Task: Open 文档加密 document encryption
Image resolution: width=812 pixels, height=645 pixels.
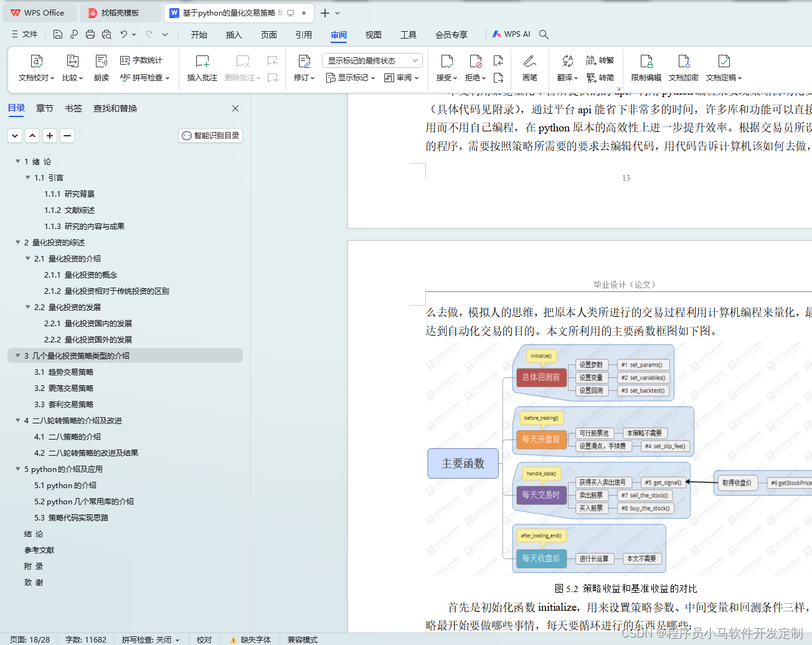Action: (x=684, y=68)
